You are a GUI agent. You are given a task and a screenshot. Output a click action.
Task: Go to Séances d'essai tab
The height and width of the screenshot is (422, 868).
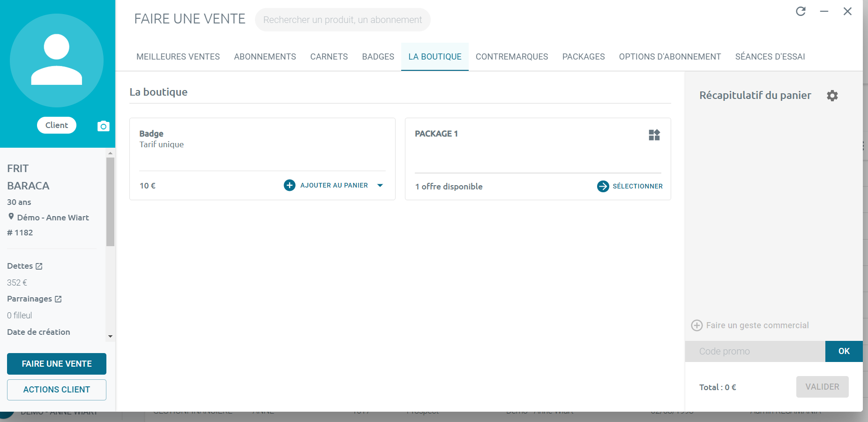click(x=770, y=57)
